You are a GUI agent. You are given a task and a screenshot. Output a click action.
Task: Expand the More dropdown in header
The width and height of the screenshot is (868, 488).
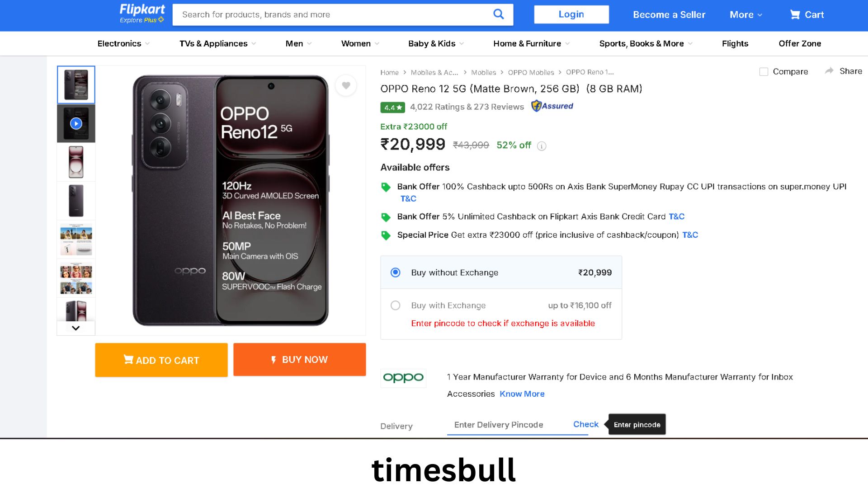click(746, 14)
